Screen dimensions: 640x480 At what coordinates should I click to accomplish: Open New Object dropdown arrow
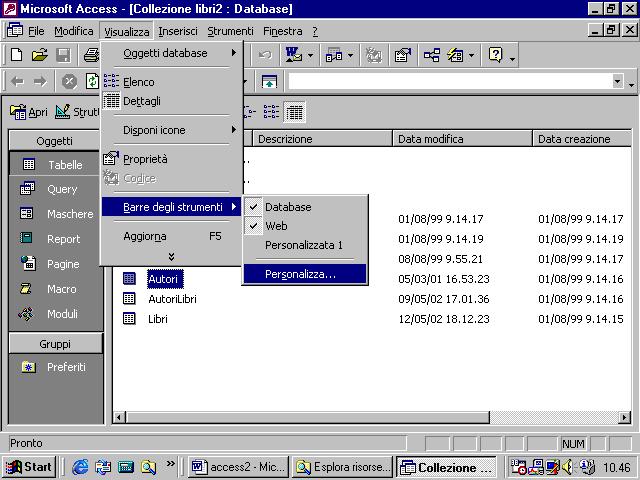(x=471, y=55)
